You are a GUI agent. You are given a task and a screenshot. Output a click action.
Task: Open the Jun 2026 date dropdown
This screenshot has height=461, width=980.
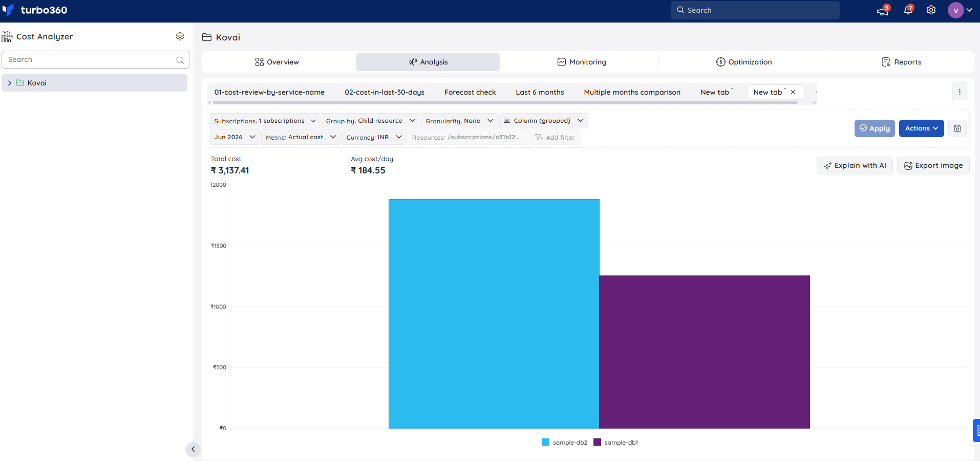coord(235,137)
